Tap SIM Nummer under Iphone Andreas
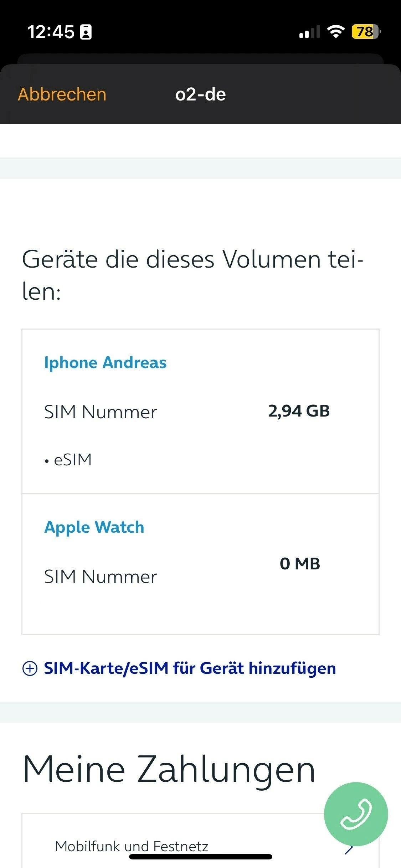Viewport: 401px width, 868px height. pyautogui.click(x=100, y=412)
